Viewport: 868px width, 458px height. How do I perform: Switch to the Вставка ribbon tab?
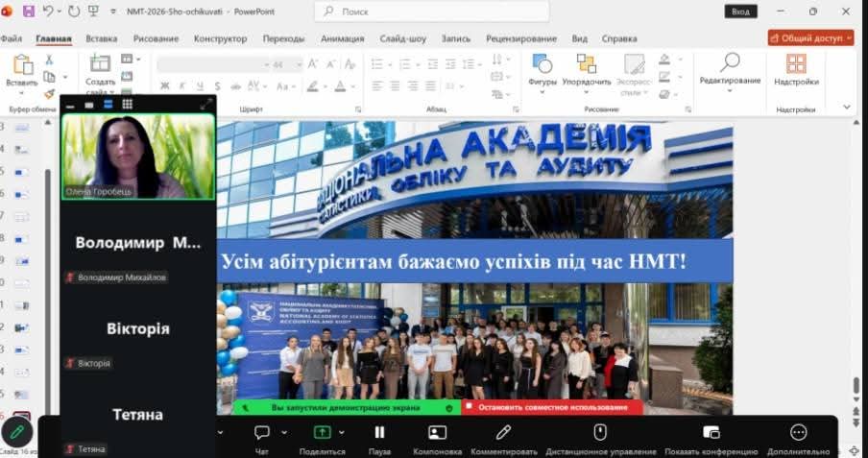point(102,38)
